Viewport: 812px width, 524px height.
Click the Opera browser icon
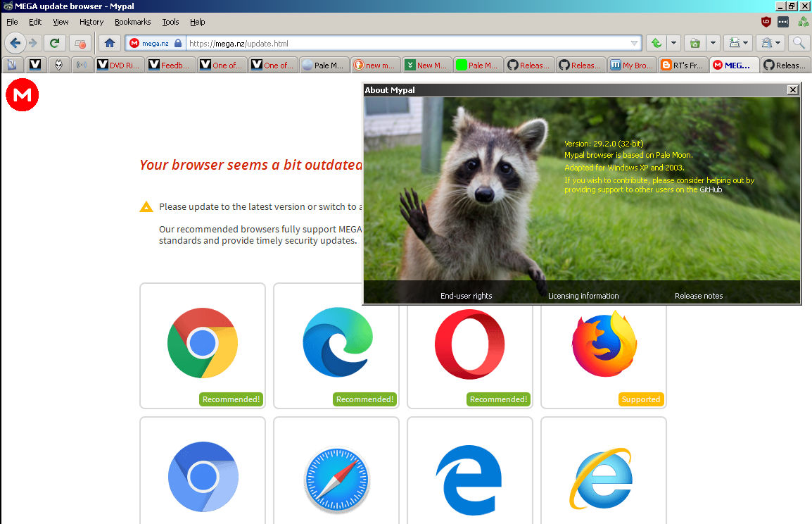click(x=470, y=344)
